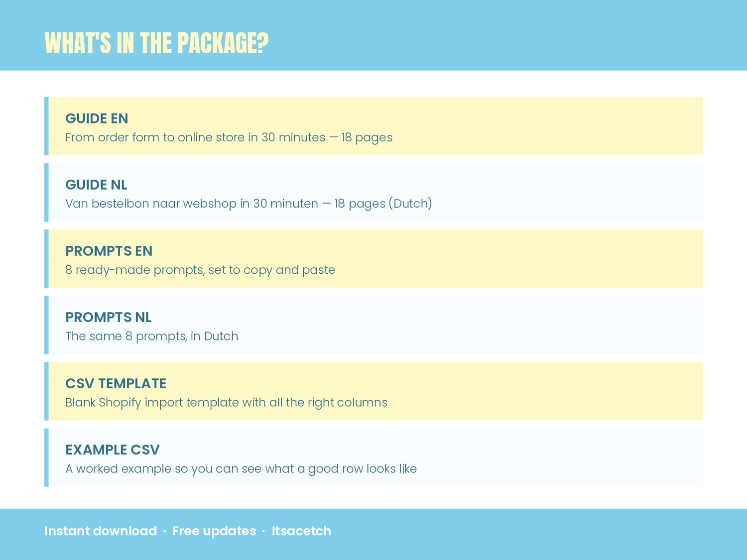Click the blue accent bar beside GUIDE EN
This screenshot has height=560, width=747.
click(x=46, y=126)
